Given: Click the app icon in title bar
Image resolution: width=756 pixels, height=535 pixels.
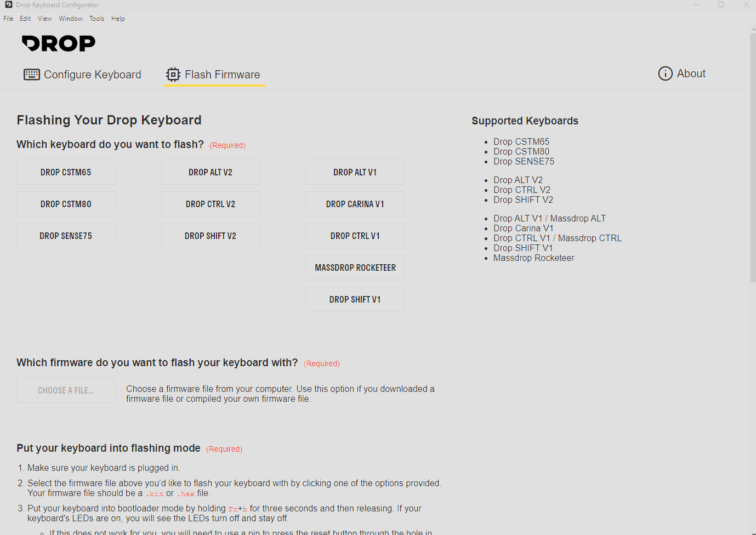Looking at the screenshot, I should click(x=8, y=5).
